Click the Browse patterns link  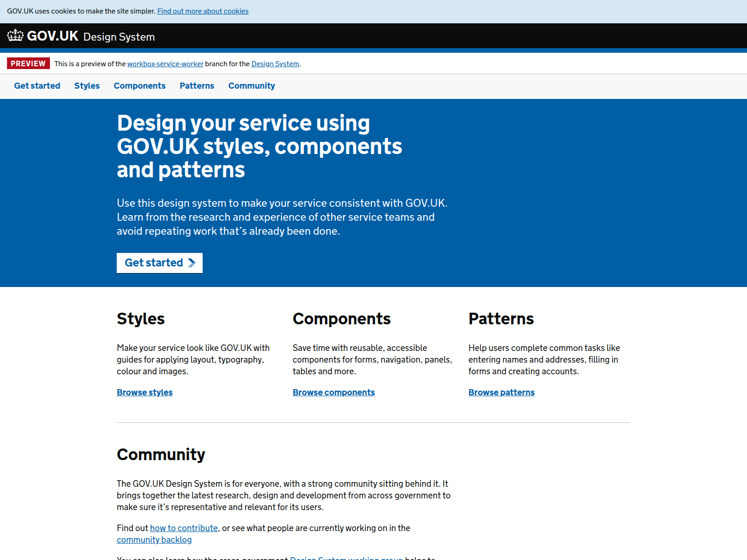[501, 392]
